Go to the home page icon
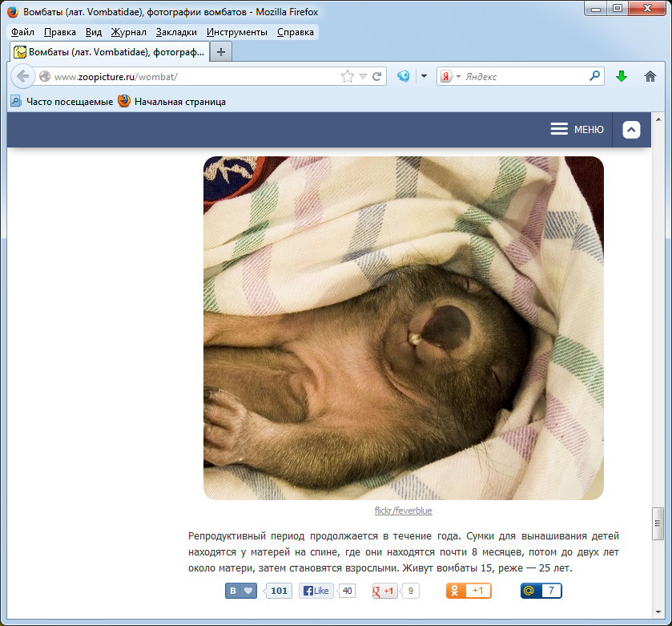 650,77
